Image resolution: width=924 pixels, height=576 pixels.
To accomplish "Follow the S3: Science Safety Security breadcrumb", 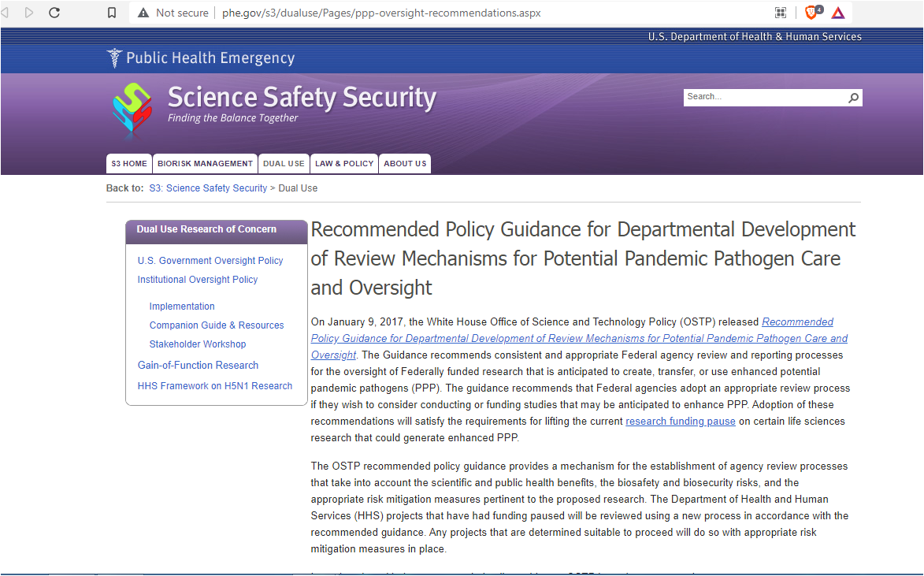I will (208, 188).
